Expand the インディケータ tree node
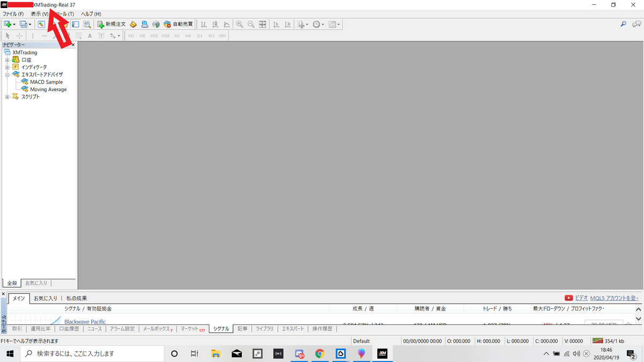Screen dimensions: 644x362 tap(8, 67)
